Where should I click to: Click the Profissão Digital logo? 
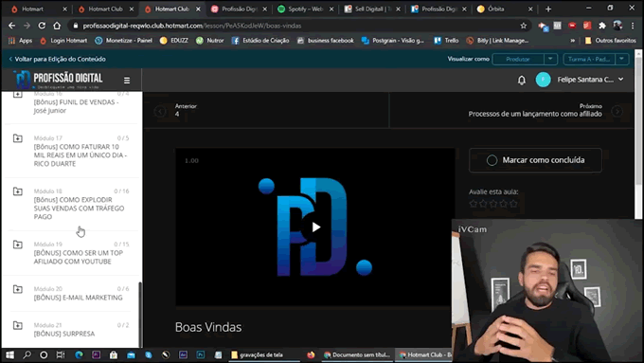click(58, 80)
